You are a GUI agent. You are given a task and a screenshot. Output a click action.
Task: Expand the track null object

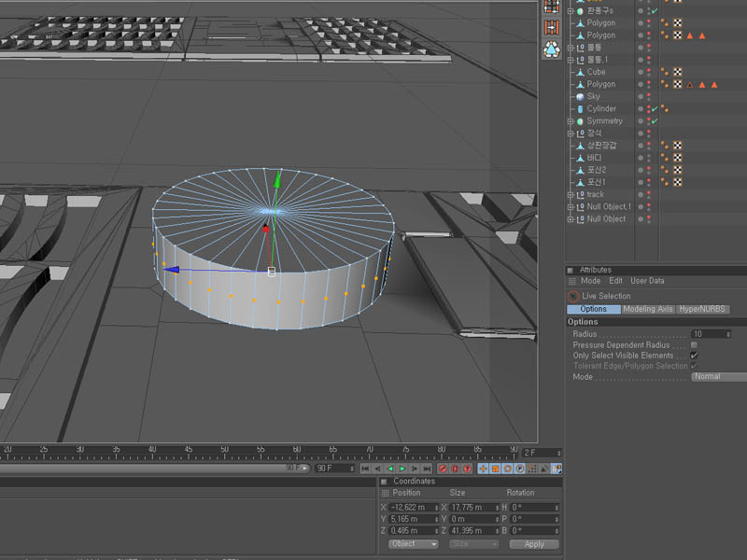571,195
